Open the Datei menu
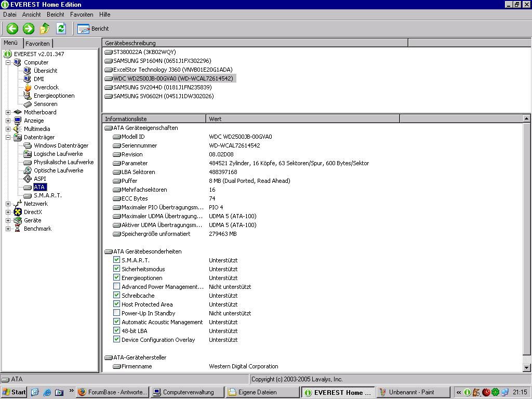Screen dimensions: 532x399 pyautogui.click(x=10, y=15)
